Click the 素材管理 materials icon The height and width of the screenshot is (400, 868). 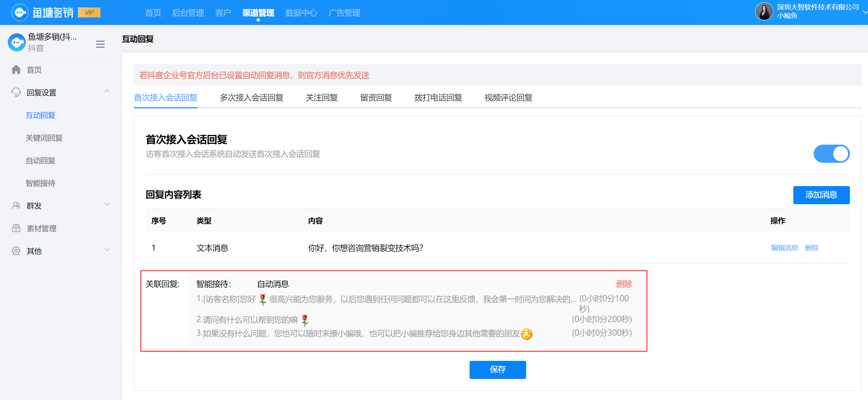pyautogui.click(x=16, y=228)
